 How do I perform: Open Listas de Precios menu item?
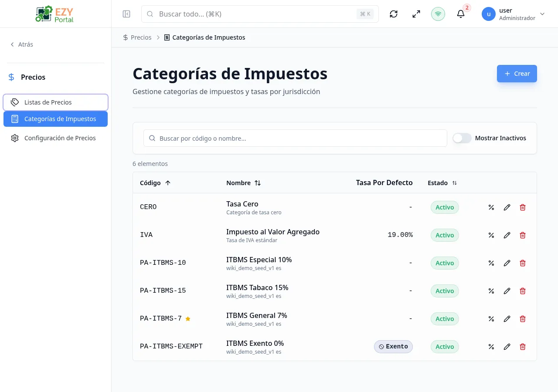(x=55, y=102)
